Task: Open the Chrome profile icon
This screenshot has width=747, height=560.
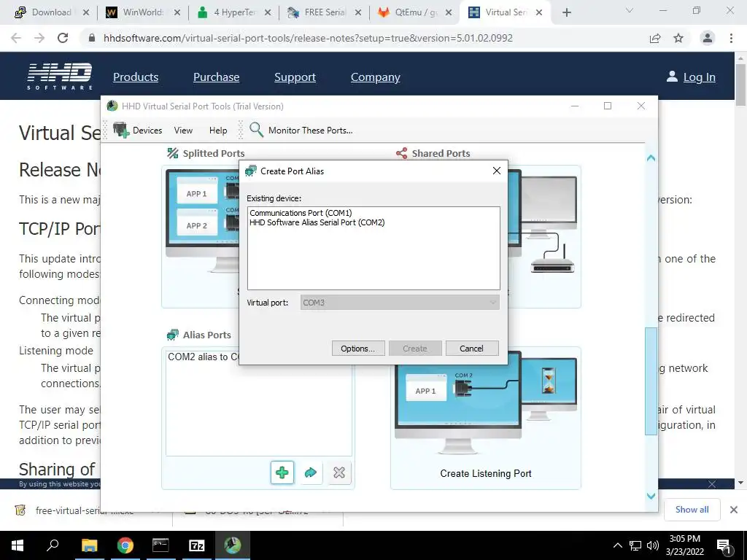Action: pyautogui.click(x=707, y=38)
